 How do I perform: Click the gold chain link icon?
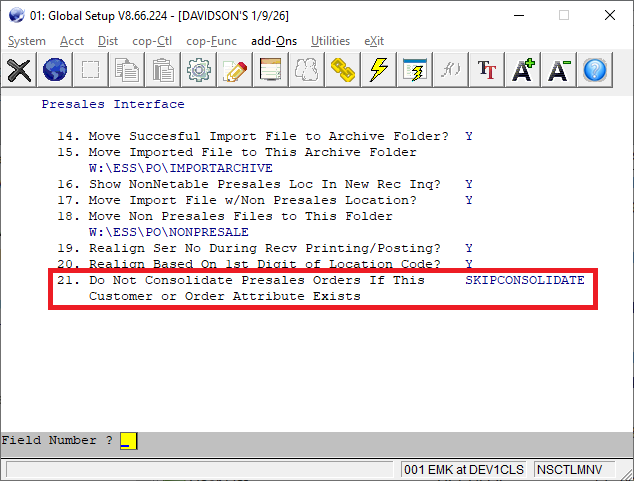[x=343, y=70]
